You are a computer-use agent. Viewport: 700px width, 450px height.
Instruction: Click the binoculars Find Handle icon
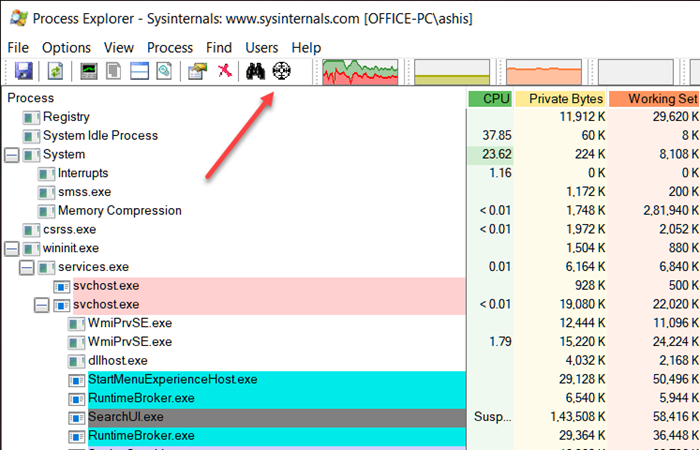(x=255, y=71)
